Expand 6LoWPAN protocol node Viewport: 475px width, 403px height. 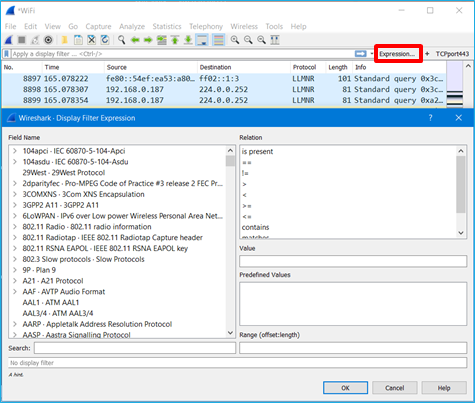15,216
